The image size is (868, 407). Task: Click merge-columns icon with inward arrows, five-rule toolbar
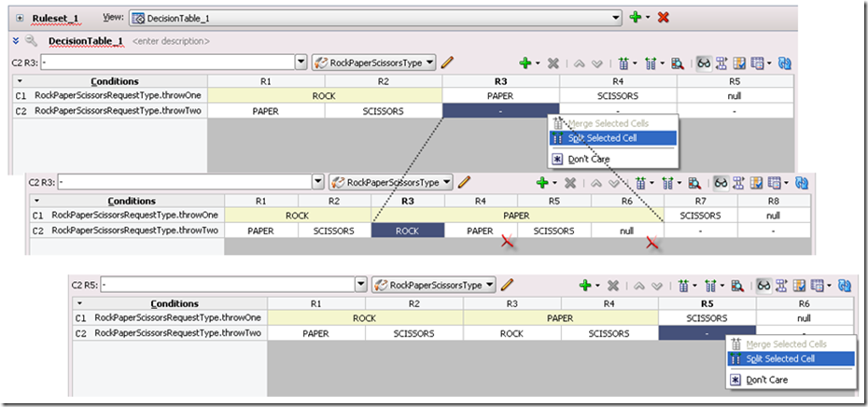[x=623, y=63]
